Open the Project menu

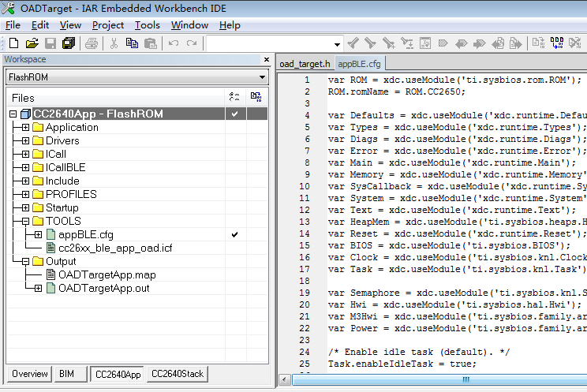pos(108,25)
